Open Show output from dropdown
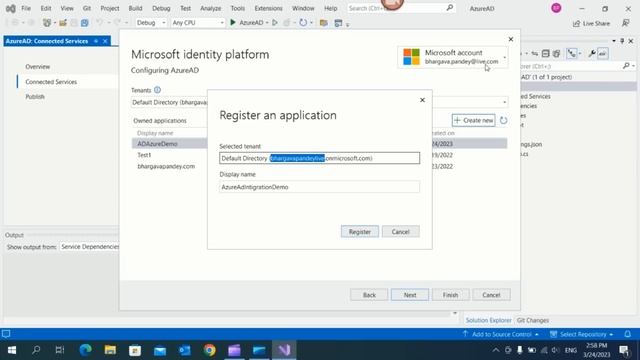 (89, 247)
